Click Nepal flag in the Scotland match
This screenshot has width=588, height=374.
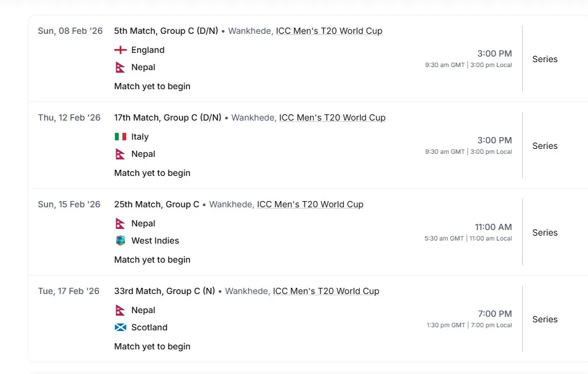click(120, 310)
